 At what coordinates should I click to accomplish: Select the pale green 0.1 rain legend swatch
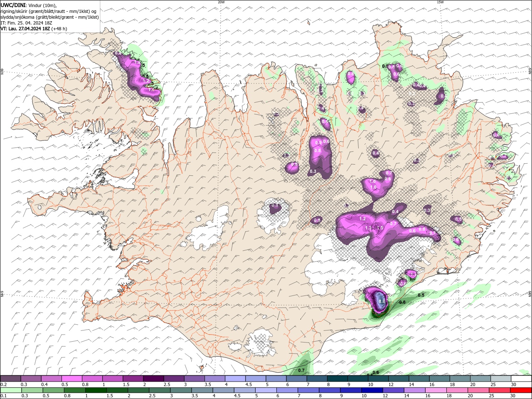10,390
